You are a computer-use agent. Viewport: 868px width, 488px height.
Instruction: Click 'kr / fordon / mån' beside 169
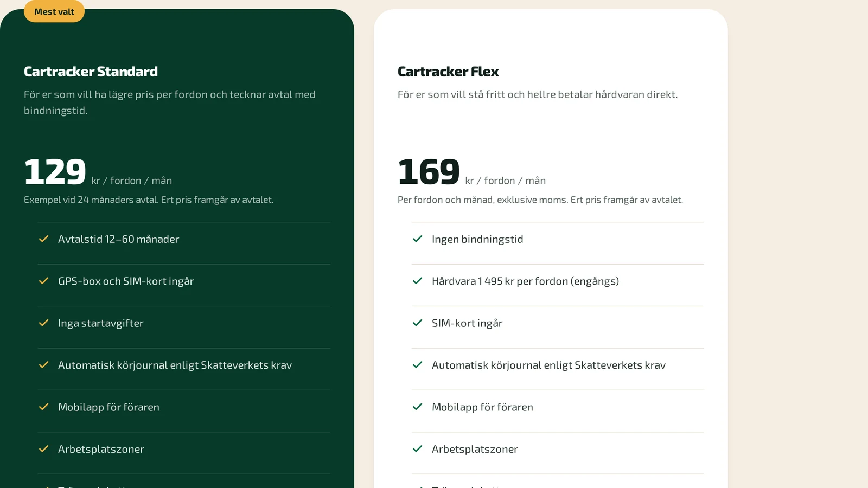506,181
